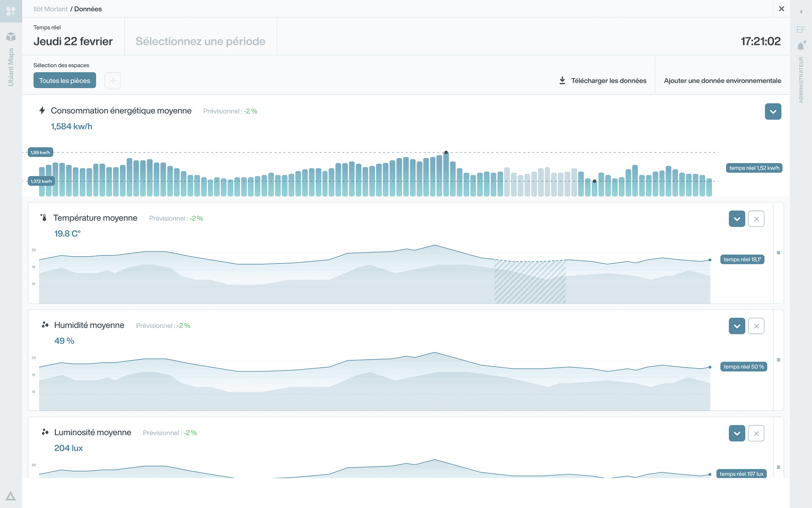Image resolution: width=812 pixels, height=508 pixels.
Task: Remove the Humidité moyenne card
Action: tap(756, 326)
